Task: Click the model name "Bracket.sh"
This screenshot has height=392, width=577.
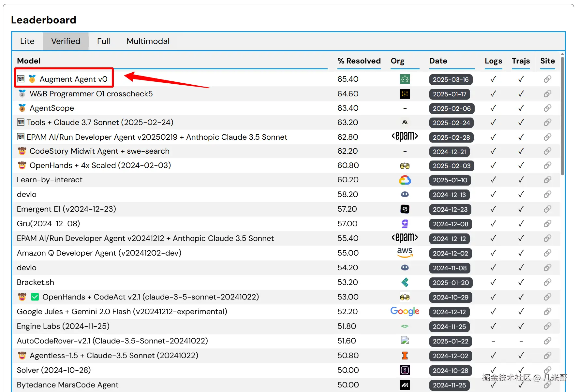Action: coord(36,282)
